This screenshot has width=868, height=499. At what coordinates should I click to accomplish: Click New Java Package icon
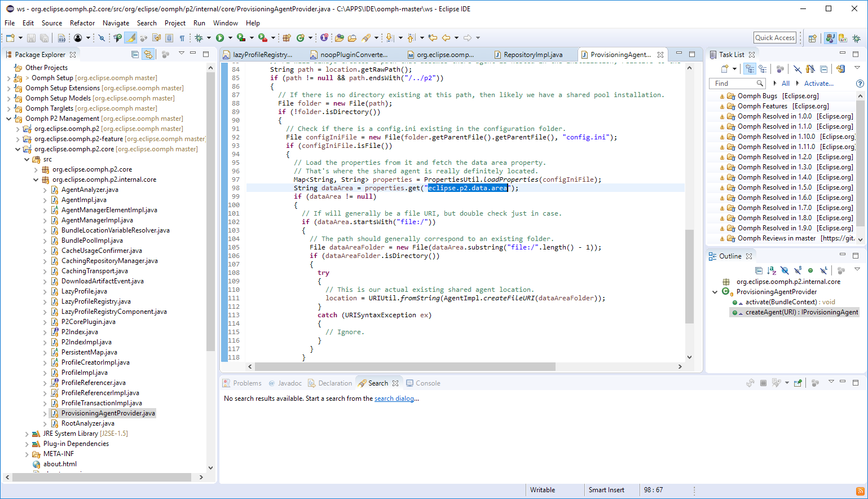(x=286, y=38)
